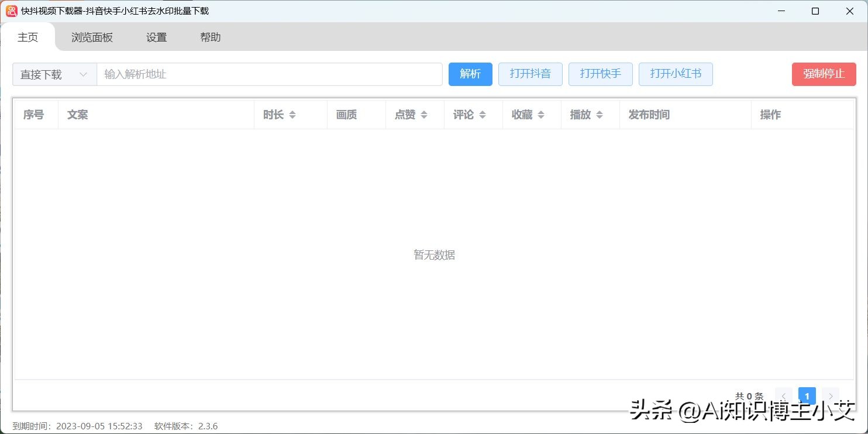
Task: Toggle sorting on the 评论 comments column
Action: click(483, 115)
